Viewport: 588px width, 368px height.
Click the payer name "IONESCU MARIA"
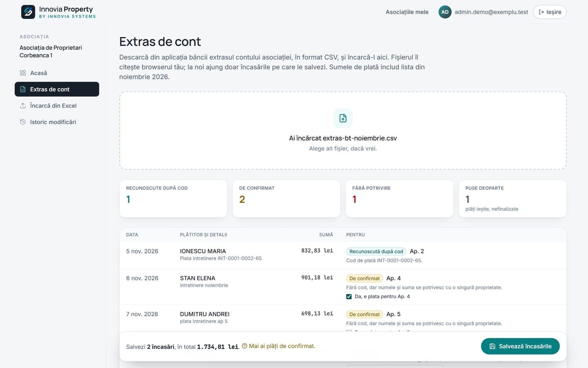tap(203, 251)
